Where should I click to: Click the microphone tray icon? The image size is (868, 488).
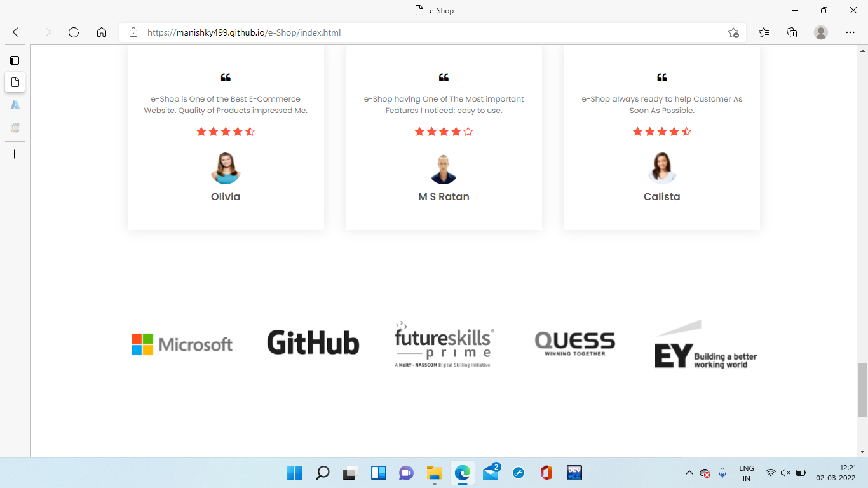722,473
